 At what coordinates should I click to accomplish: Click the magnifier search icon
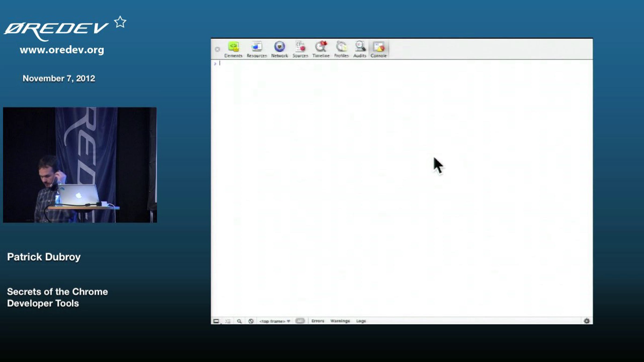(x=239, y=321)
